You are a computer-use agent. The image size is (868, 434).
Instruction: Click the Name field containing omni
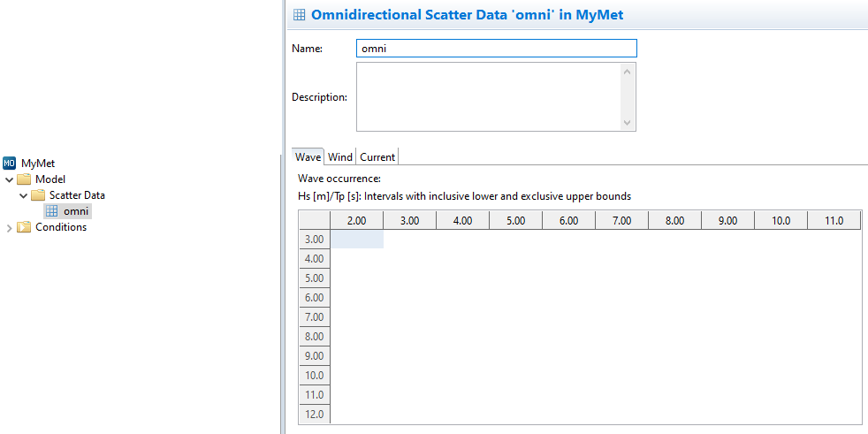496,49
